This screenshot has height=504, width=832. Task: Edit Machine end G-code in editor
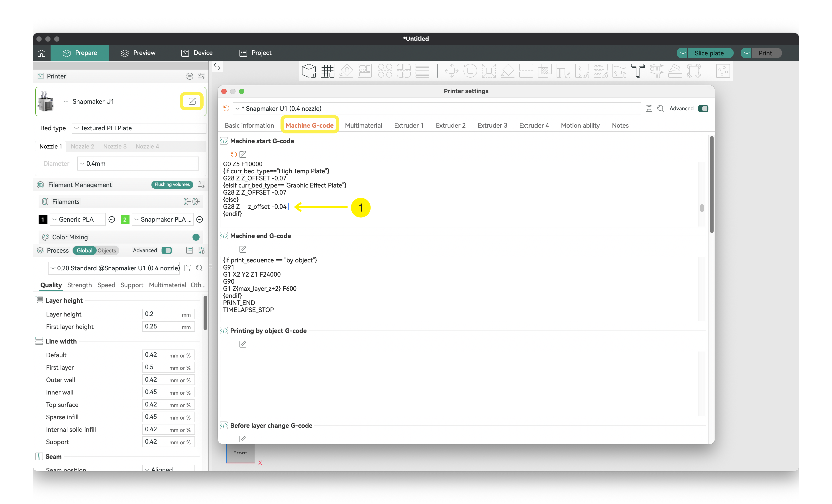(243, 249)
